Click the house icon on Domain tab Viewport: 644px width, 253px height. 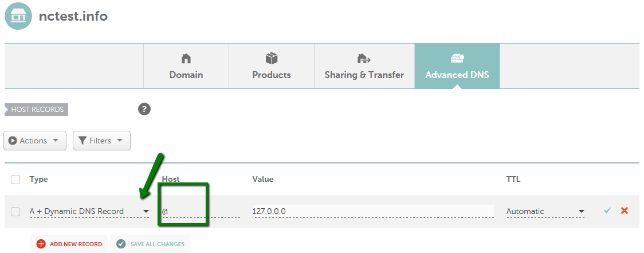186,59
